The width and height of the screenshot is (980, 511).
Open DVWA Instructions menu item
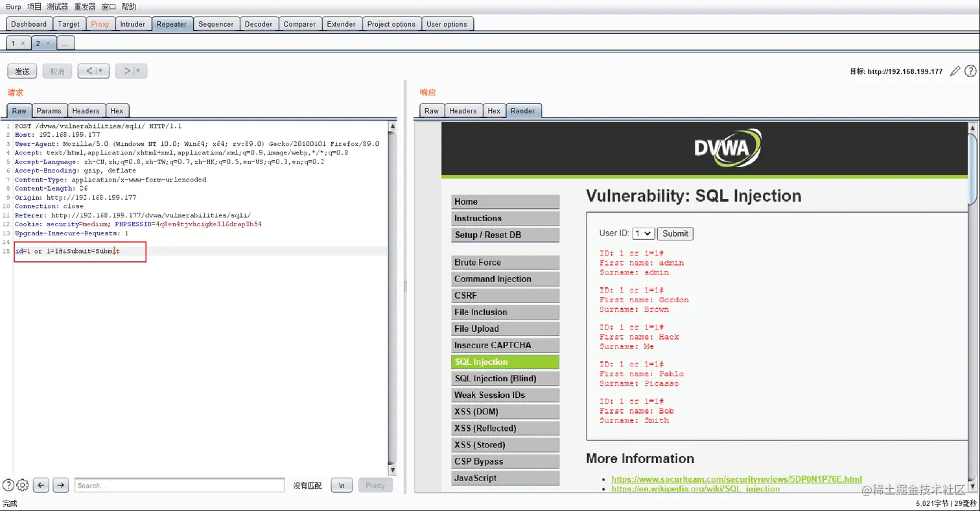point(505,219)
